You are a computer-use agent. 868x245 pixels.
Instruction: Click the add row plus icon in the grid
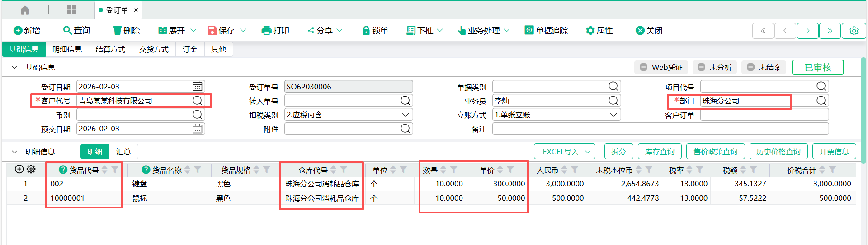pyautogui.click(x=19, y=169)
